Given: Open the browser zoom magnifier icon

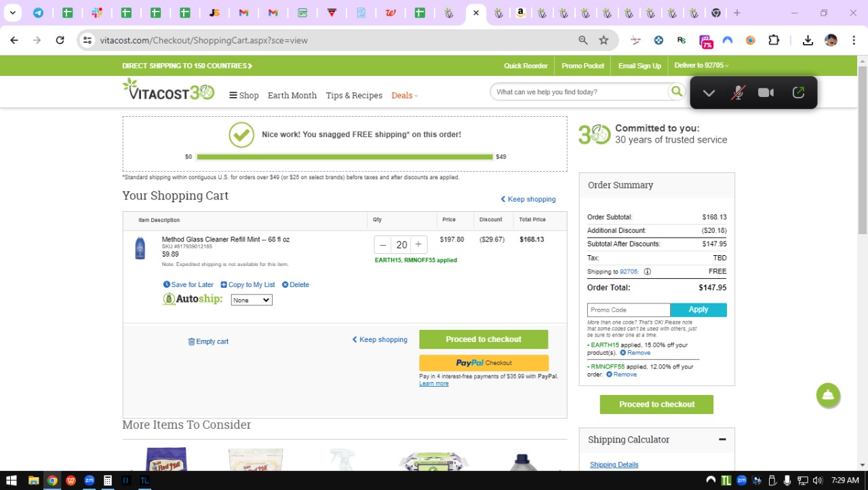Looking at the screenshot, I should 583,40.
